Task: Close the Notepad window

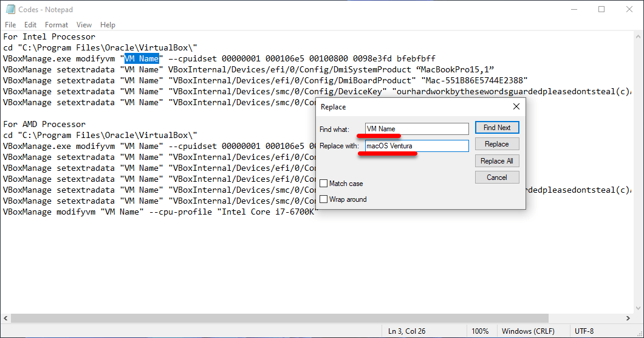Action: pos(629,9)
